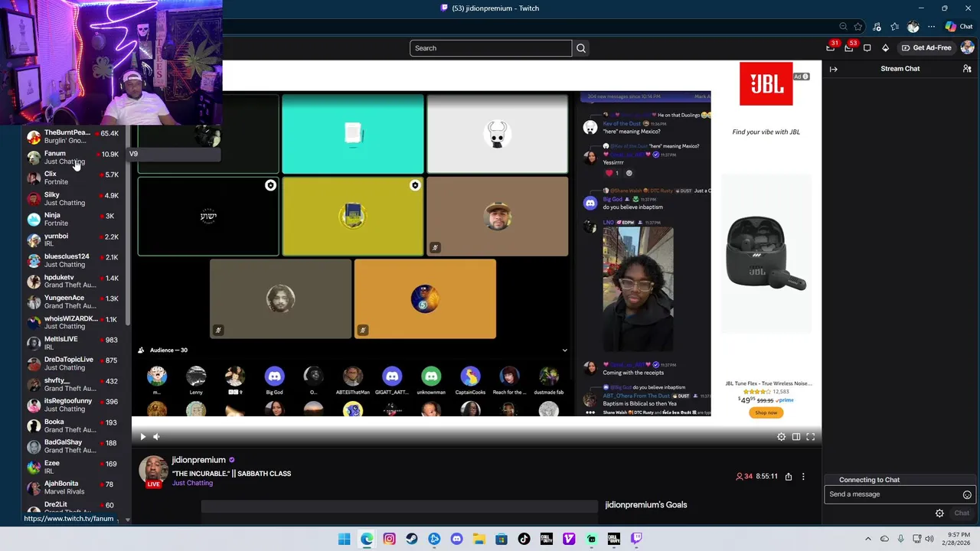Share the jidionpremium stream

tap(789, 477)
